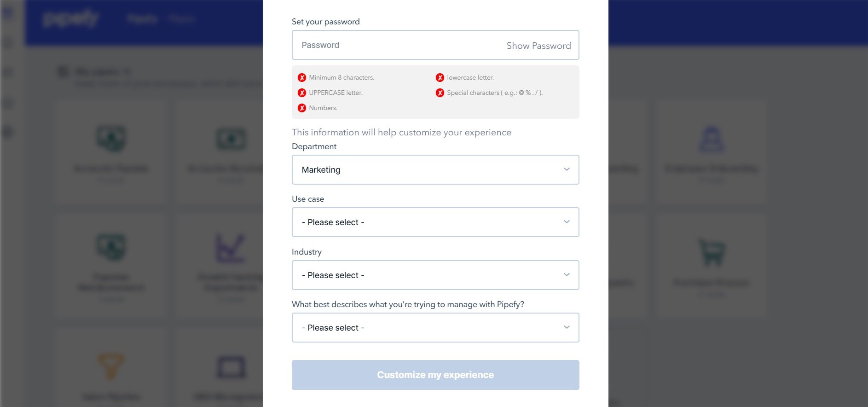Image resolution: width=868 pixels, height=407 pixels.
Task: Open the blurred Pipes tab in header
Action: pyautogui.click(x=142, y=19)
